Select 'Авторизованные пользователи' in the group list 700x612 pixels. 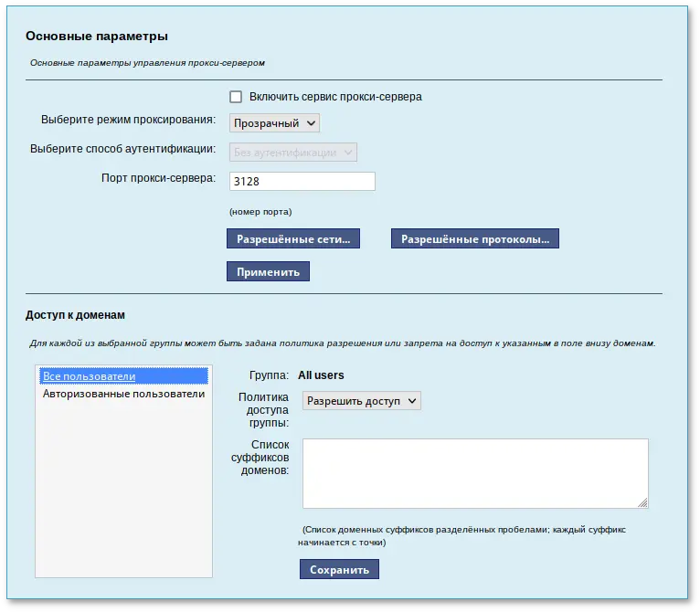pyautogui.click(x=123, y=394)
